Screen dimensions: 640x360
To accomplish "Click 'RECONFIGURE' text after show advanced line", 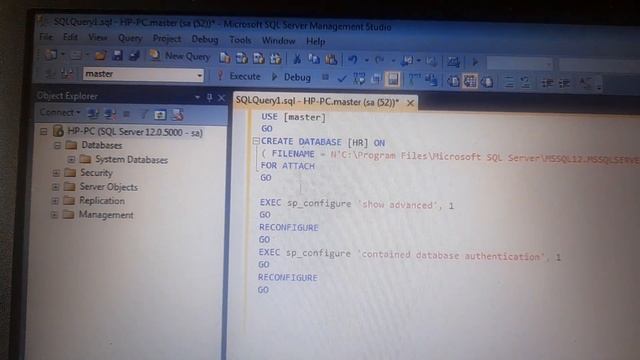I will (x=289, y=227).
